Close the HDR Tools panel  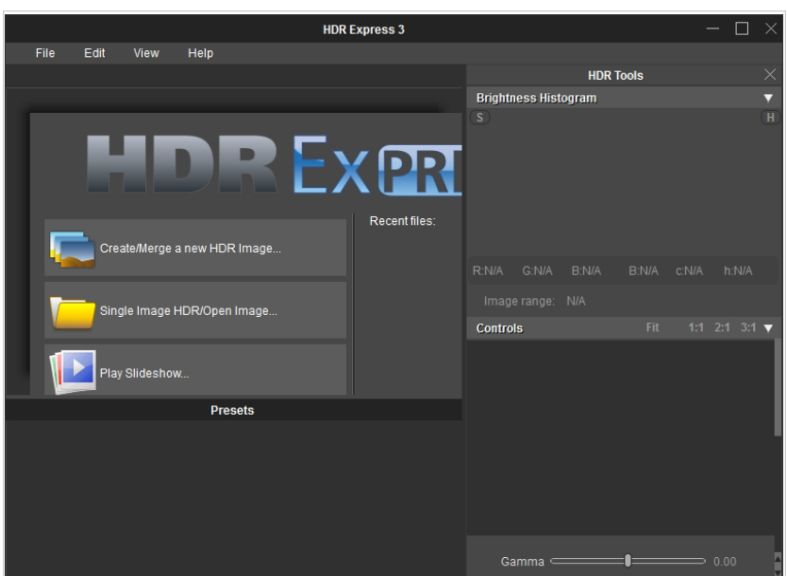[x=769, y=75]
